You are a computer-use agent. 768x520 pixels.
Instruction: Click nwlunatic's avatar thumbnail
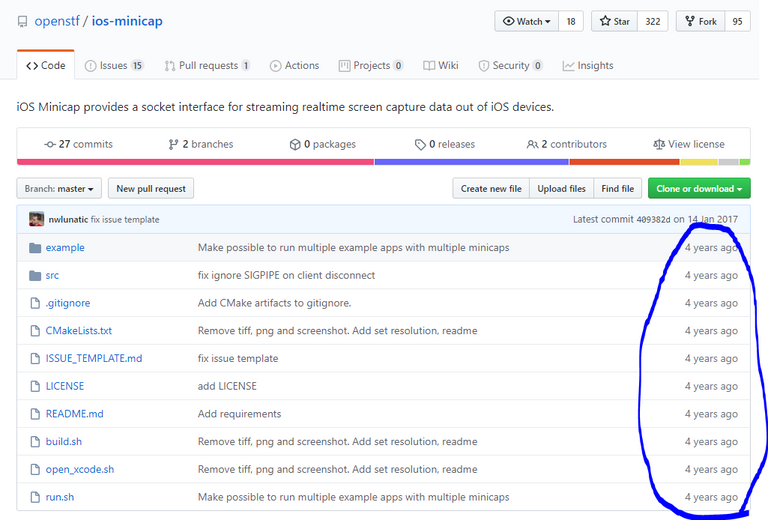pos(36,219)
